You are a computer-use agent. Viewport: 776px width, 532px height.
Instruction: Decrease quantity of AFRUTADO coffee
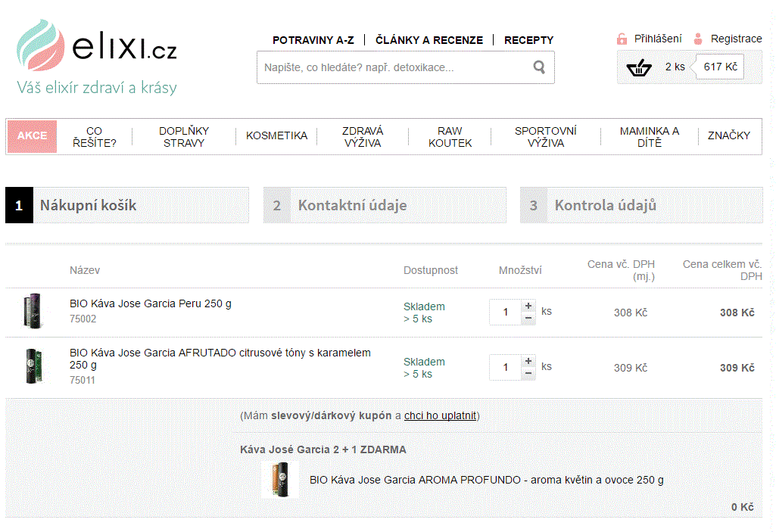[528, 374]
